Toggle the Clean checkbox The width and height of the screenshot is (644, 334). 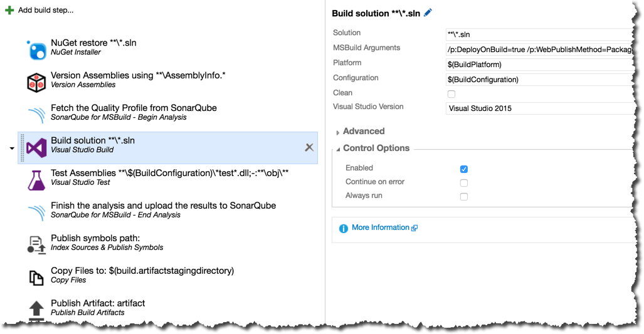(x=451, y=94)
